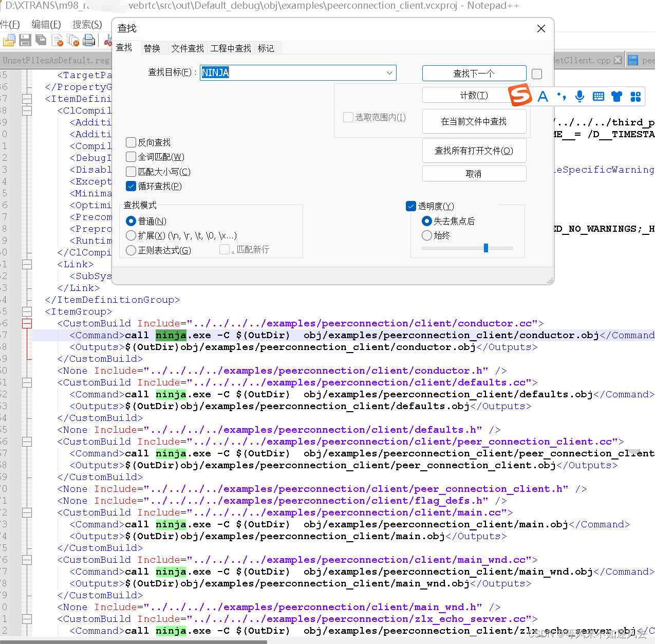The width and height of the screenshot is (655, 644).
Task: Collapse the defaults.cc CustomBuild fold marker
Action: tap(27, 382)
